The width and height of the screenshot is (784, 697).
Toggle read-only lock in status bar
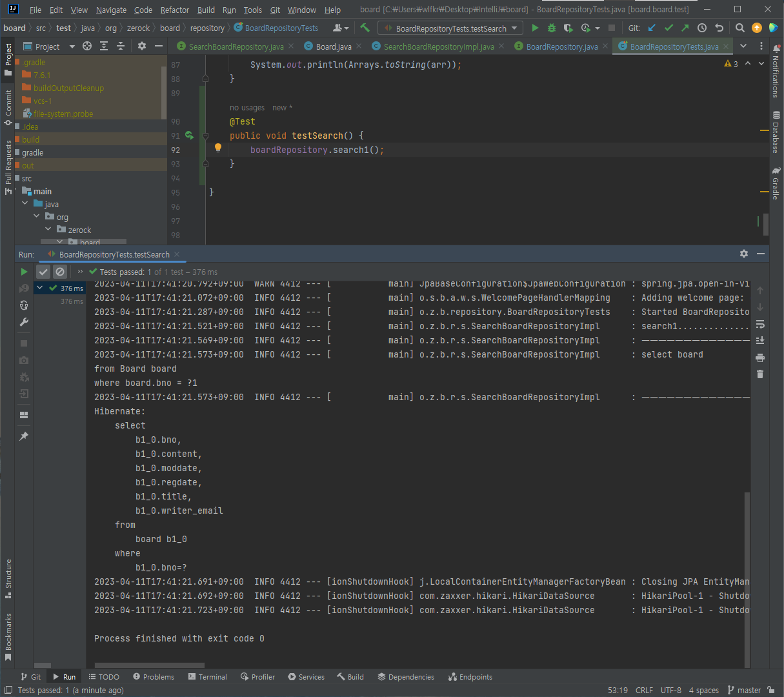coord(771,690)
